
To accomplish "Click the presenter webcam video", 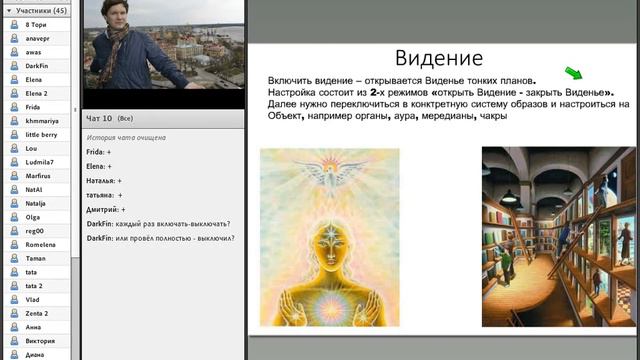I will point(163,44).
